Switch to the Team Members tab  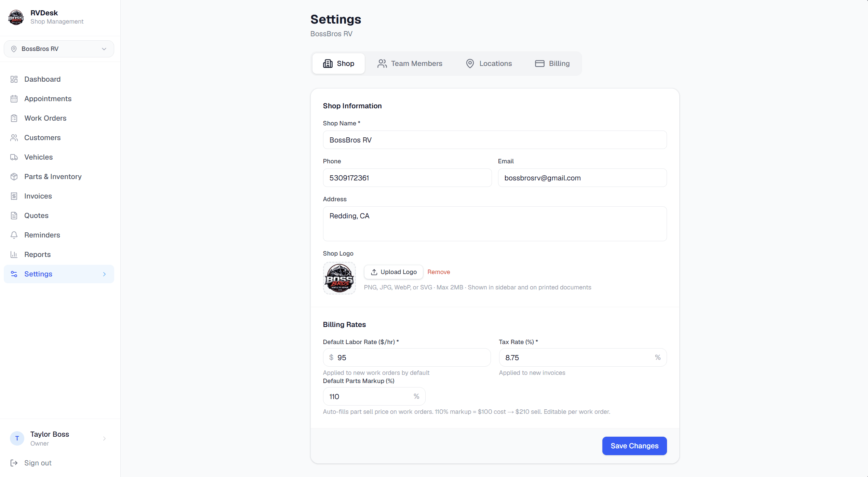(x=410, y=64)
